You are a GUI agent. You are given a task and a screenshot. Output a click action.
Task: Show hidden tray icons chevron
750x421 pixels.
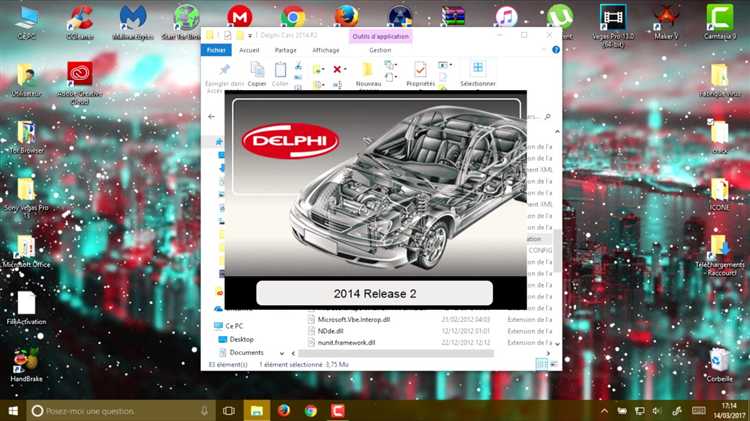605,411
